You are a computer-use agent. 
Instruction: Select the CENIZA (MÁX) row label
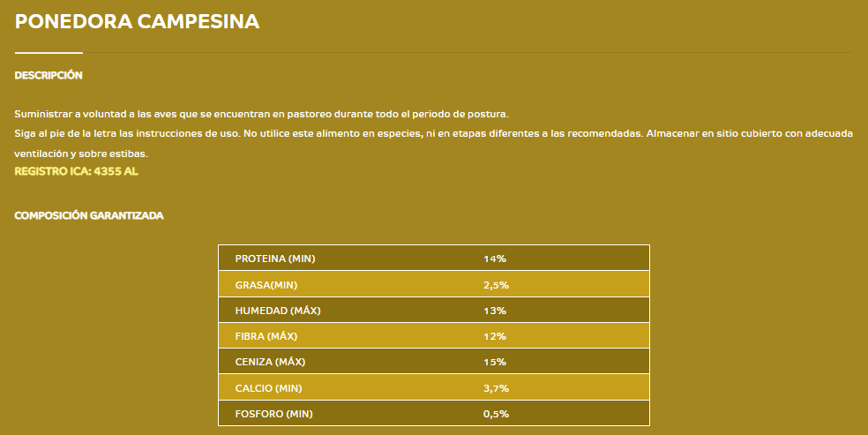(270, 362)
